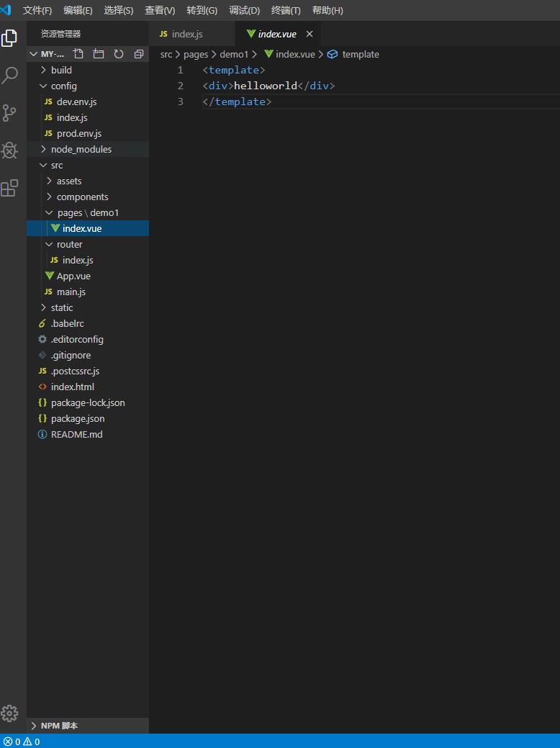
Task: Collapse the src folder
Action: pyautogui.click(x=56, y=165)
